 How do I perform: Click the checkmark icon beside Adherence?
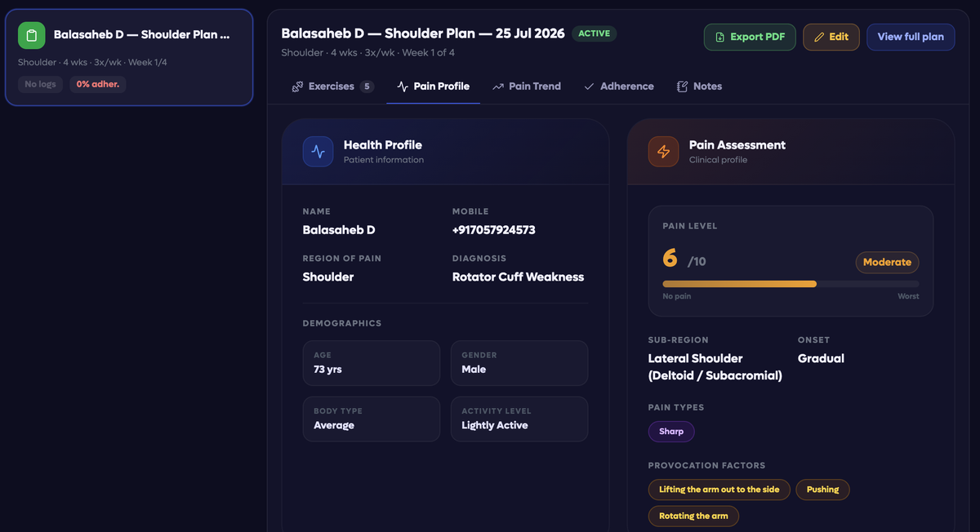coord(589,86)
